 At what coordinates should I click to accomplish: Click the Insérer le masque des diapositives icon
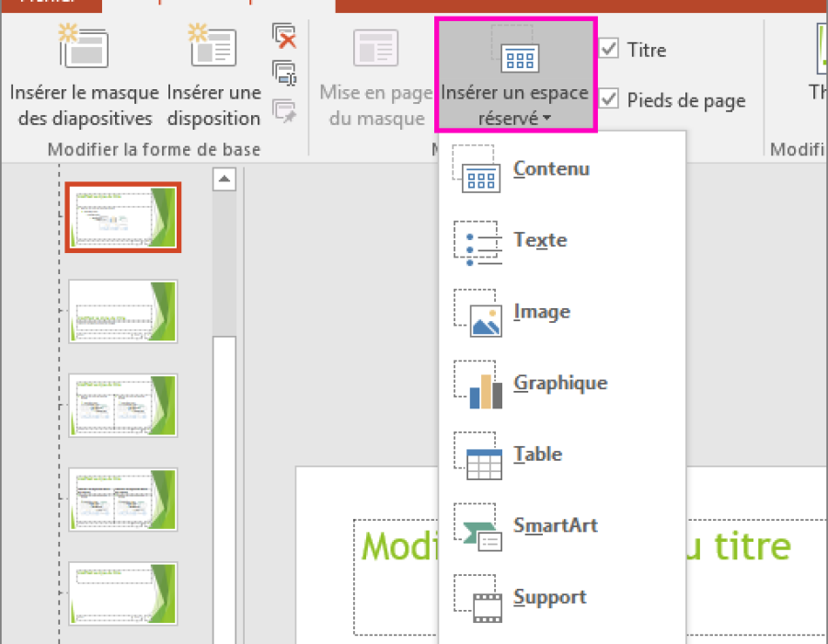(x=84, y=46)
